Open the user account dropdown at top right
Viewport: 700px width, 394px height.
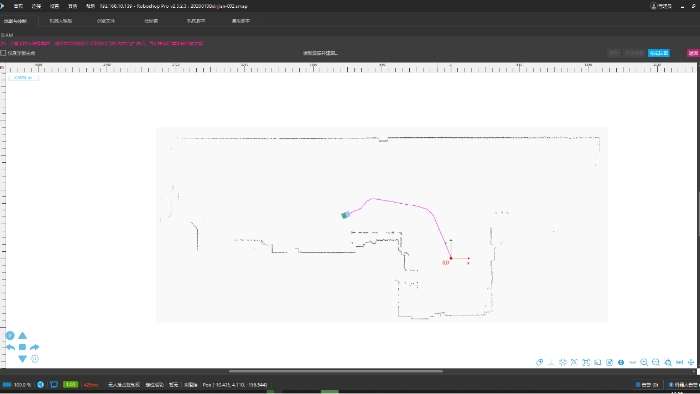[x=661, y=6]
